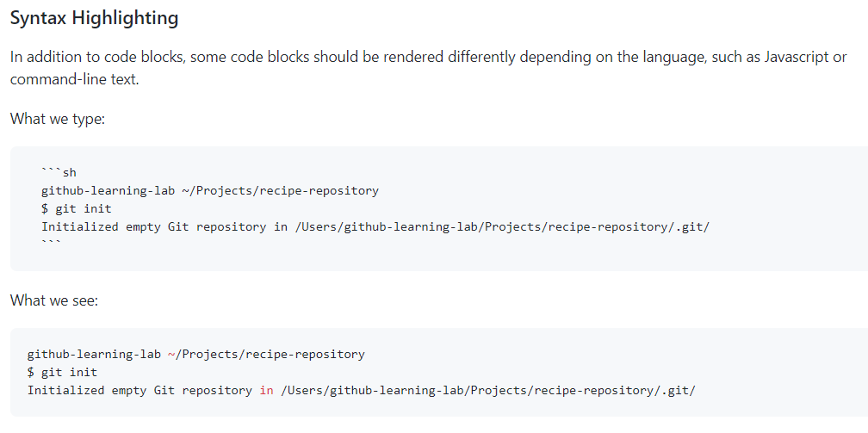Click the closing backticks fence line
The image size is (868, 433).
point(52,242)
